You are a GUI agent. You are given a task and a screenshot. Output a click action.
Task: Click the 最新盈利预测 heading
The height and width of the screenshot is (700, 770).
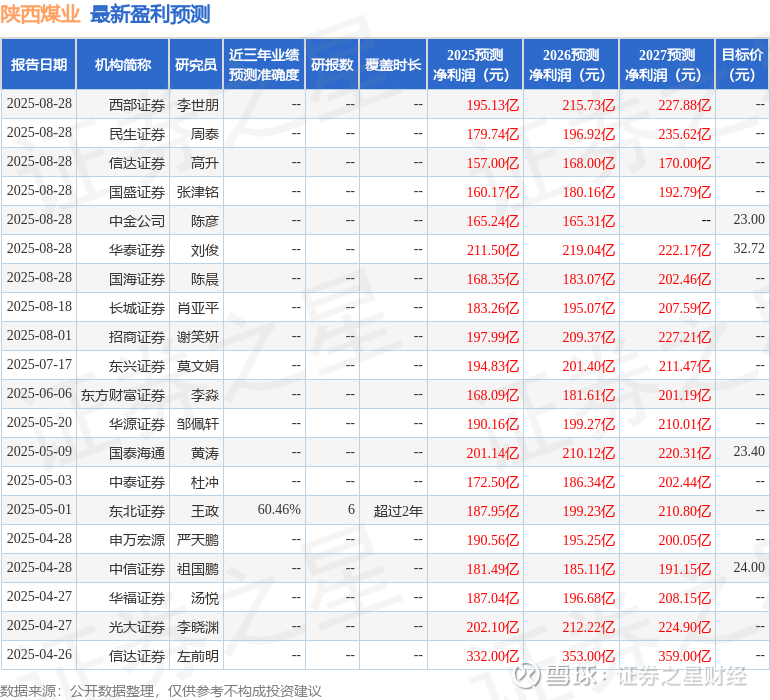pyautogui.click(x=150, y=14)
